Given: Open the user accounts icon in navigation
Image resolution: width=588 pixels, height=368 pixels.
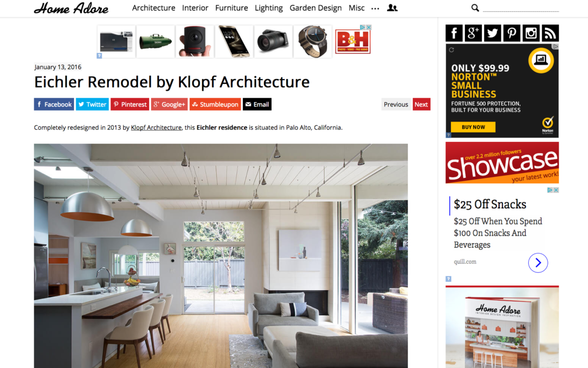Looking at the screenshot, I should [392, 8].
